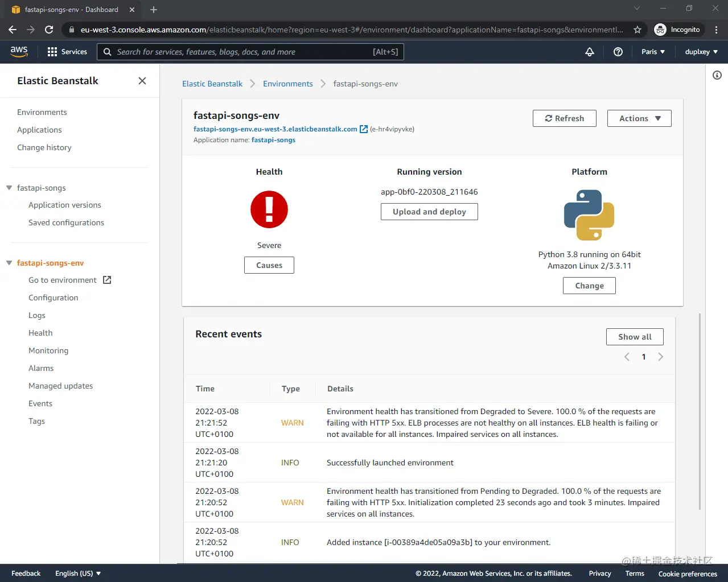
Task: Open a new browser tab
Action: pos(154,10)
